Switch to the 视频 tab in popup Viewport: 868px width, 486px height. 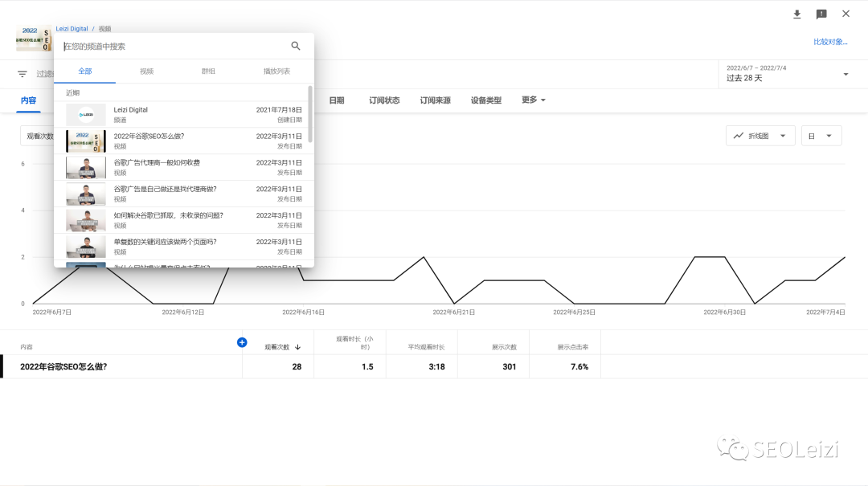tap(147, 71)
